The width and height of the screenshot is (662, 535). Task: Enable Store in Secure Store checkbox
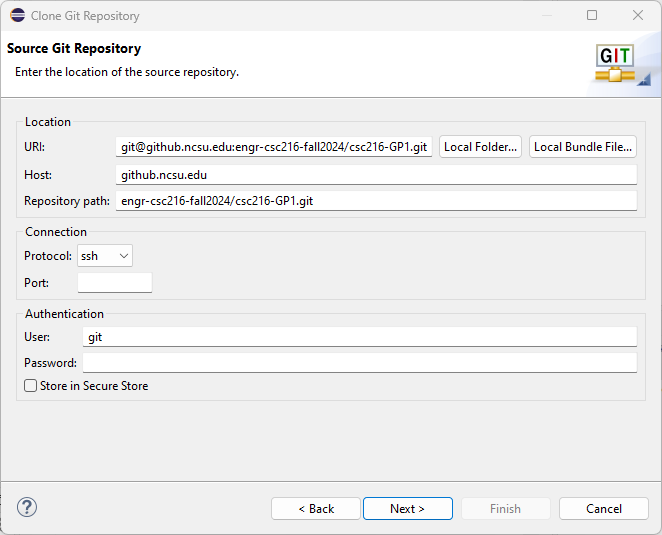coord(30,386)
